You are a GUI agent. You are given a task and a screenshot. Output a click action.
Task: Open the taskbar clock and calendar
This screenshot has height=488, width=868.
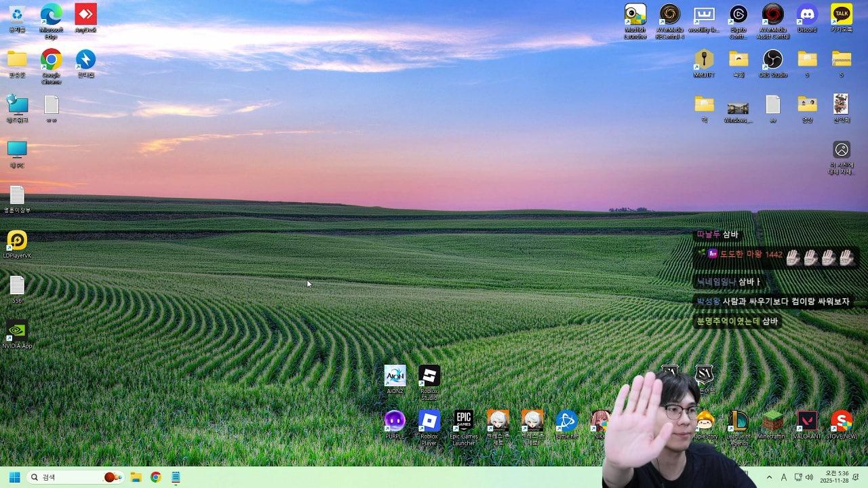[833, 477]
